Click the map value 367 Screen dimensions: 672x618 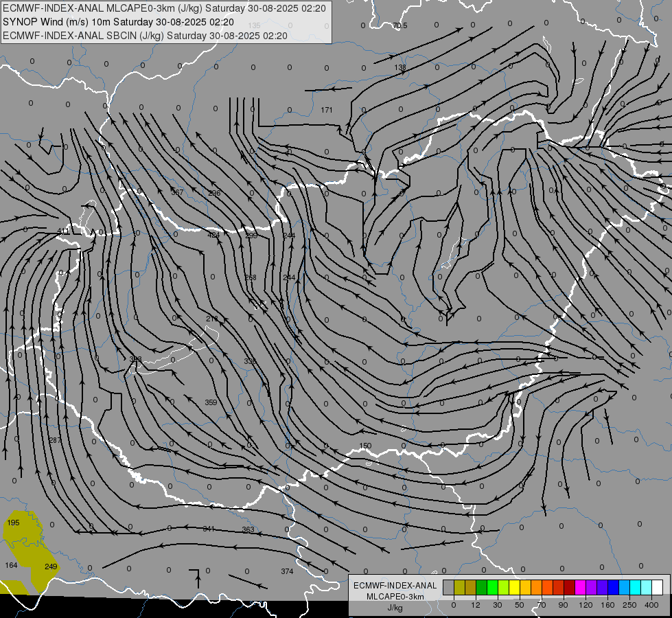(x=177, y=192)
